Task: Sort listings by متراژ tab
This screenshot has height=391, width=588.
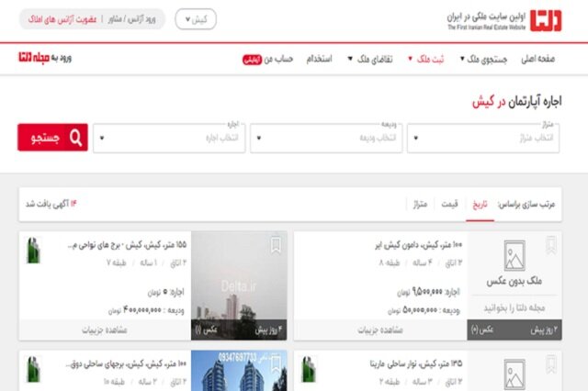Action: point(420,205)
